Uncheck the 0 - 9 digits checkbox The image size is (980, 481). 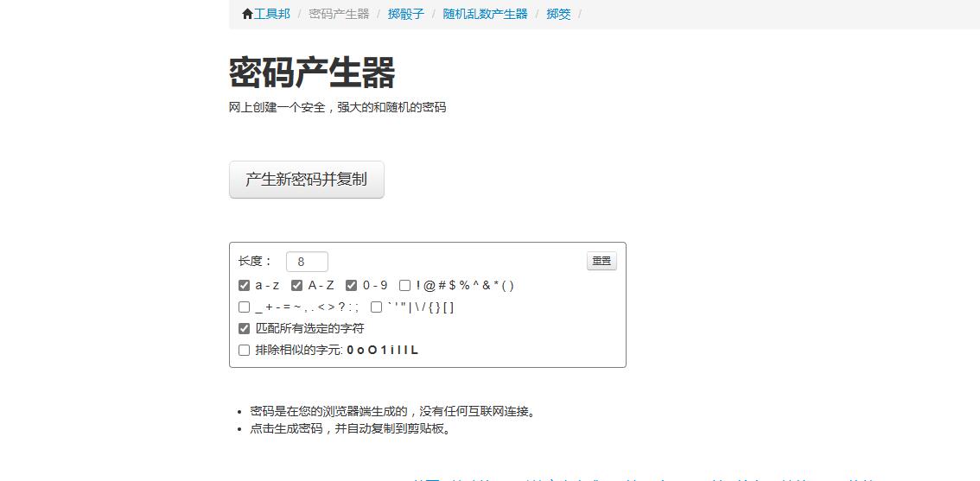[351, 286]
